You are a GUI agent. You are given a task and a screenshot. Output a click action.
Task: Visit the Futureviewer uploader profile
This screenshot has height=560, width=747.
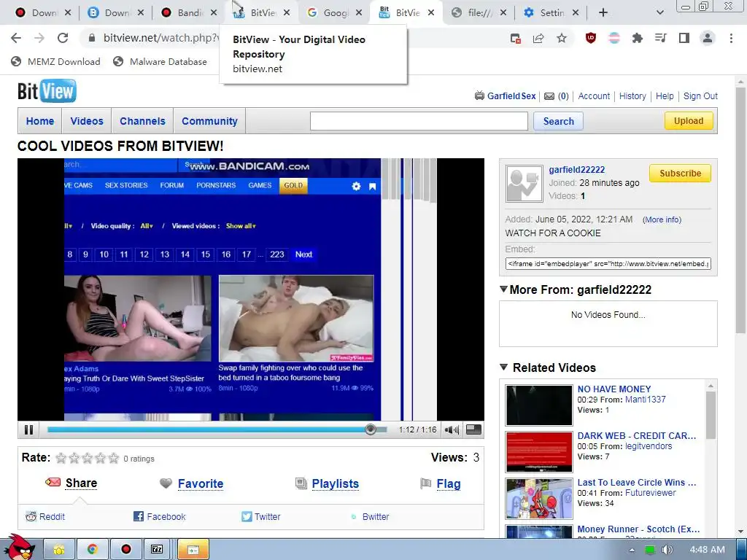coord(650,493)
